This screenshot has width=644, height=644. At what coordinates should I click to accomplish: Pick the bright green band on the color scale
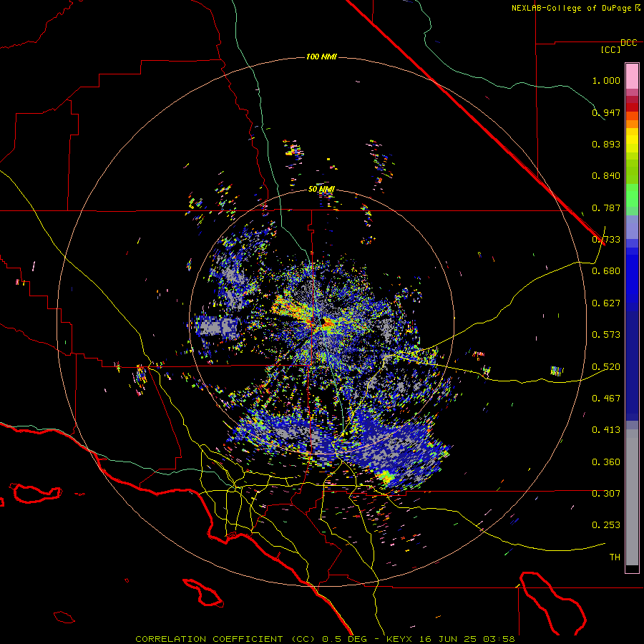pyautogui.click(x=632, y=195)
